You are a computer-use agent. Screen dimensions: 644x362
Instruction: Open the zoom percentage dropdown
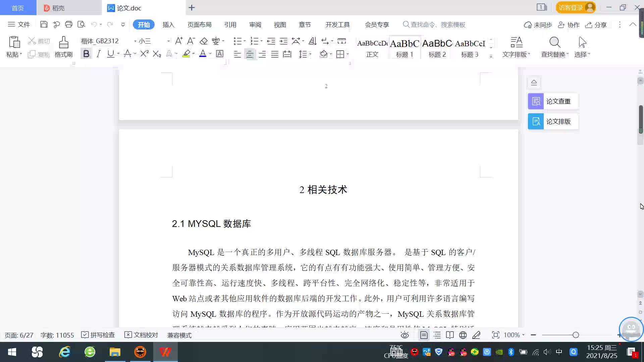tap(523, 335)
